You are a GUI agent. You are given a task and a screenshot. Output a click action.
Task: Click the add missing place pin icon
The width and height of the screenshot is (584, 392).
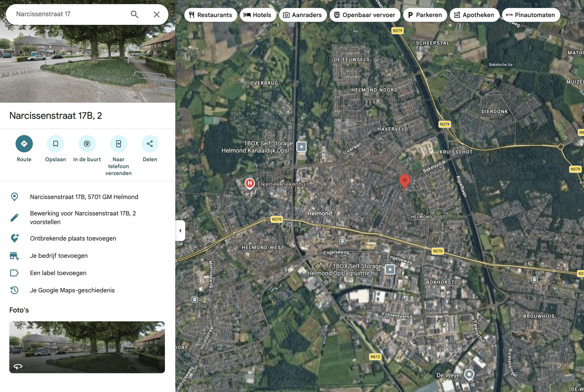click(x=15, y=238)
